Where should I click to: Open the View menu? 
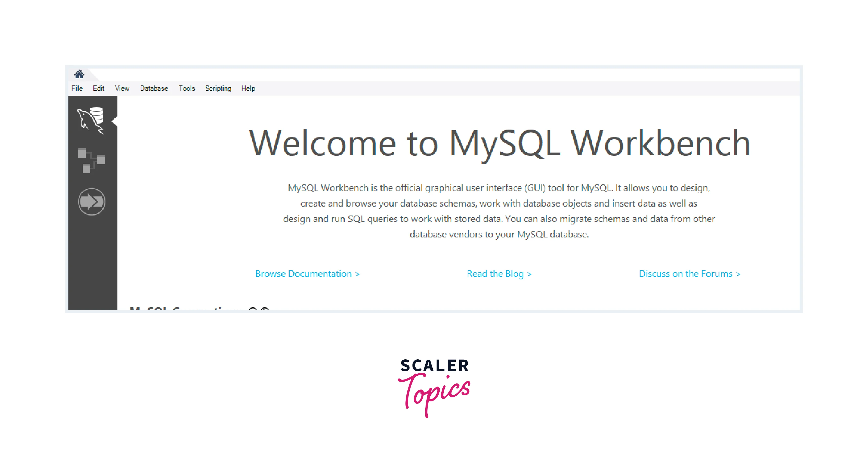click(x=121, y=88)
